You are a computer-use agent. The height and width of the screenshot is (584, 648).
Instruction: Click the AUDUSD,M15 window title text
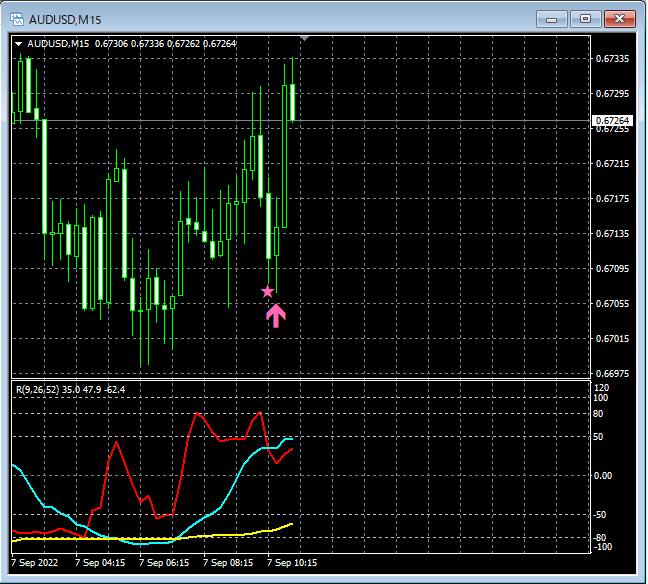click(x=65, y=20)
